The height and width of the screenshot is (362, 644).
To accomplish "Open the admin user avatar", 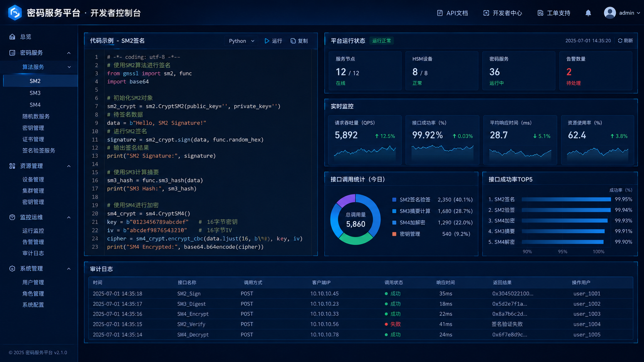I will tap(610, 13).
